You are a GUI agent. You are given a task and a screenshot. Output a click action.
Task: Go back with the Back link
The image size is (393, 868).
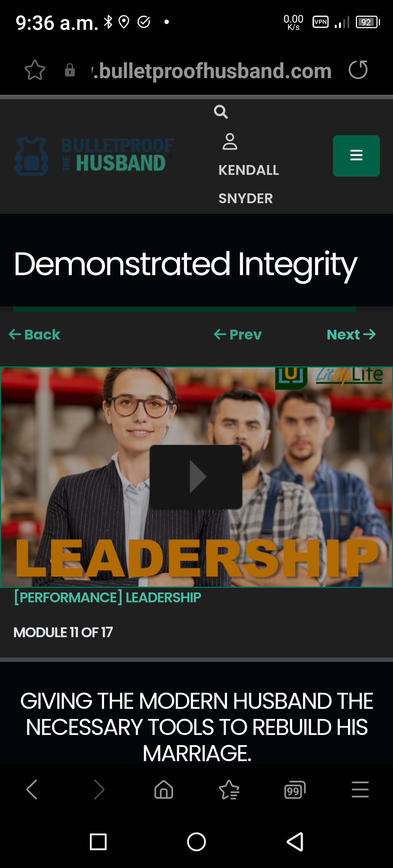(x=35, y=334)
